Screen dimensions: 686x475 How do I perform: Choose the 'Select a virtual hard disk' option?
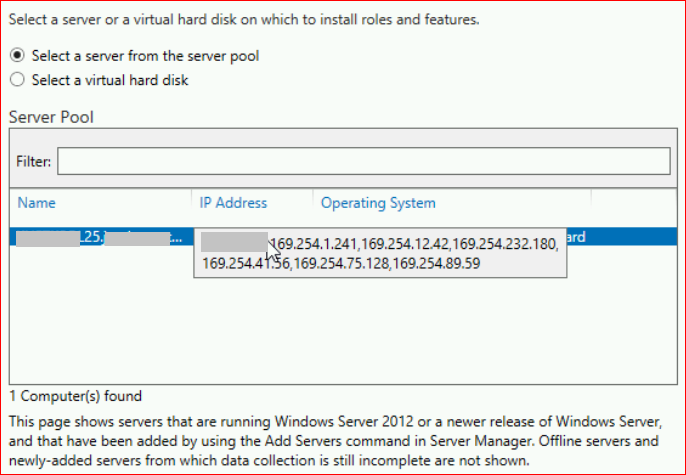[18, 80]
